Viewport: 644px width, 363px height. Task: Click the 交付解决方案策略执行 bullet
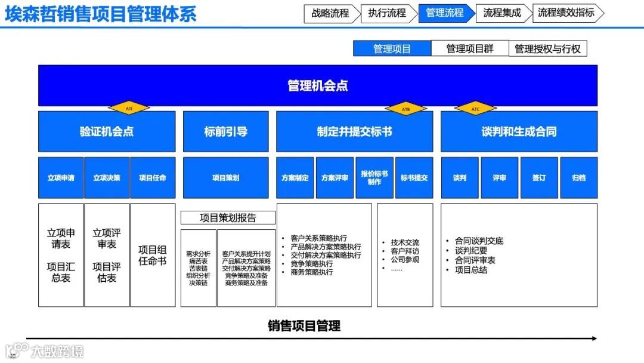click(326, 255)
